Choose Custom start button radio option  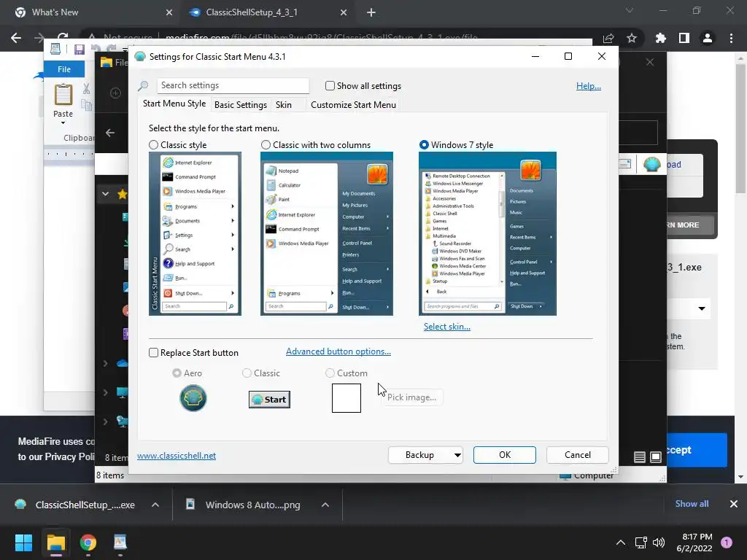pos(330,373)
